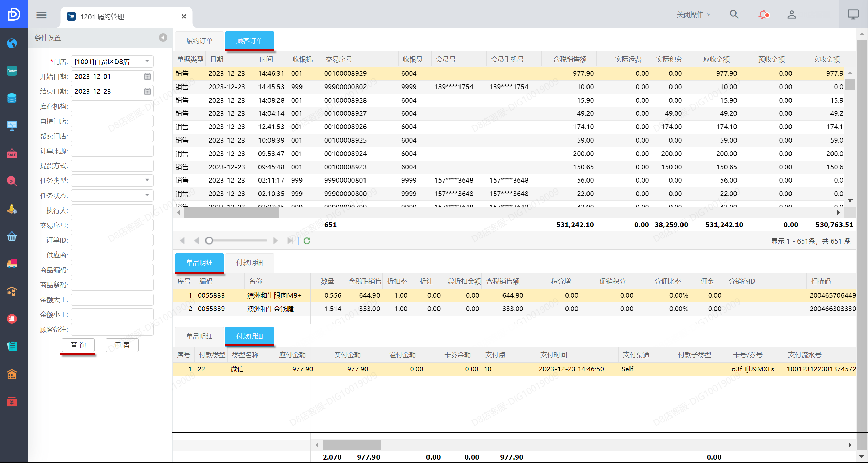Screen dimensions: 868x463
Task: Select the 顾客订单 tab
Action: tap(250, 41)
